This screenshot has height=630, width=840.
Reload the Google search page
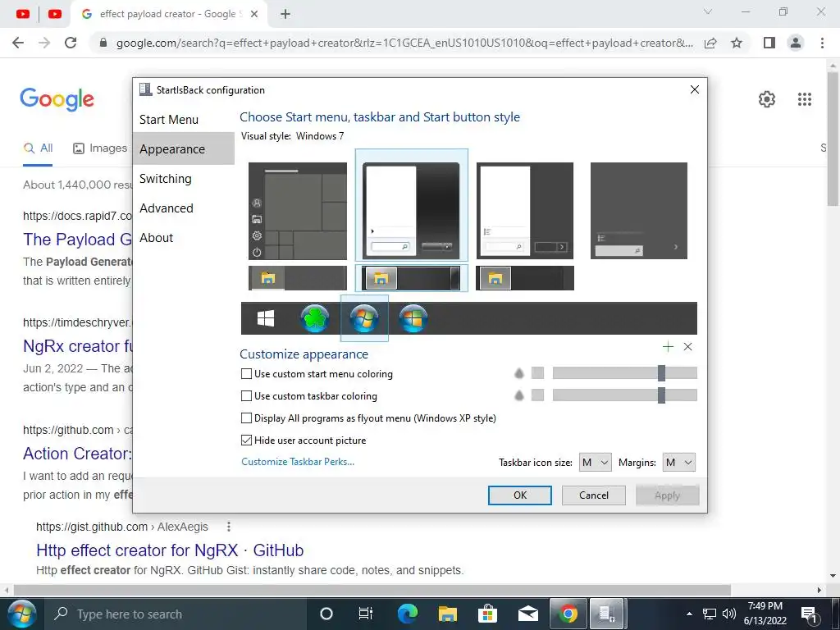[x=71, y=43]
